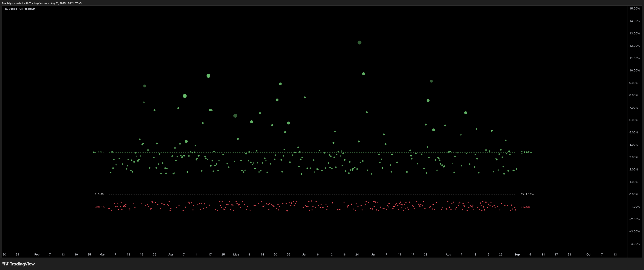Click the Mar label on the time axis
The image size is (644, 270).
(x=102, y=255)
